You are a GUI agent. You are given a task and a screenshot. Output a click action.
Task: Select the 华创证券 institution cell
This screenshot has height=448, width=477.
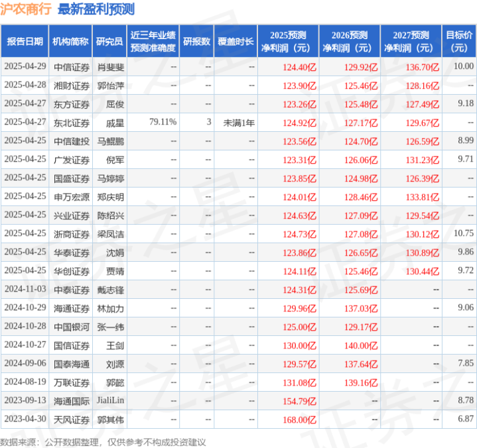(72, 271)
